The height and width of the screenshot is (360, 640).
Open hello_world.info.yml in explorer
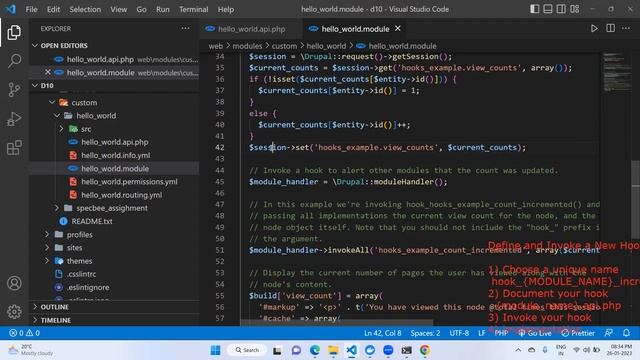(x=114, y=155)
